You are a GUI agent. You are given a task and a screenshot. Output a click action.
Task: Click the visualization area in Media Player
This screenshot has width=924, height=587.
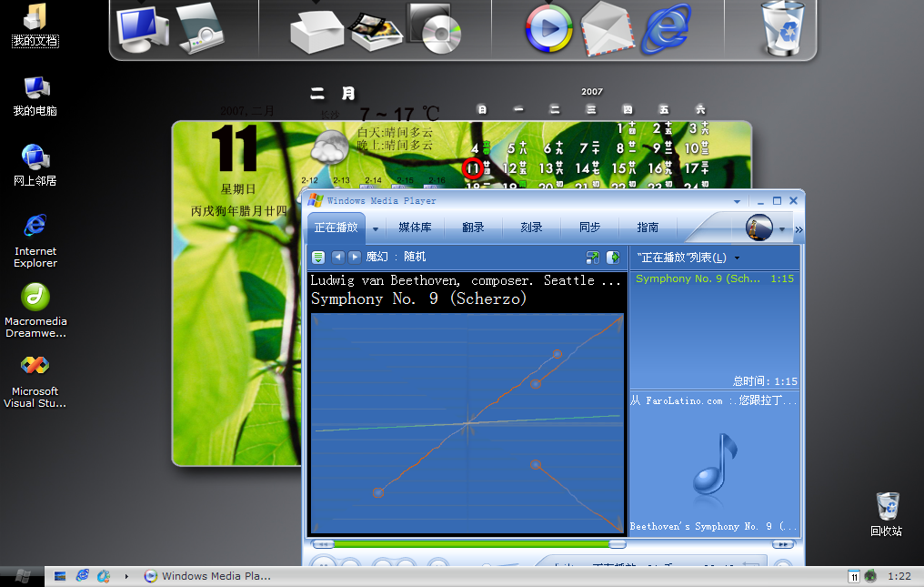click(x=467, y=423)
